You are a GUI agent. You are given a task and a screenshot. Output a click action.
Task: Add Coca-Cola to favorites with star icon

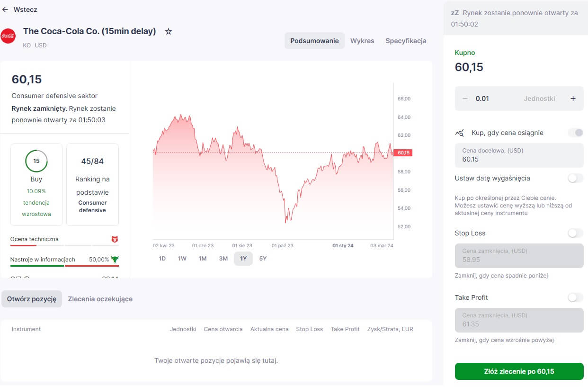click(x=168, y=31)
